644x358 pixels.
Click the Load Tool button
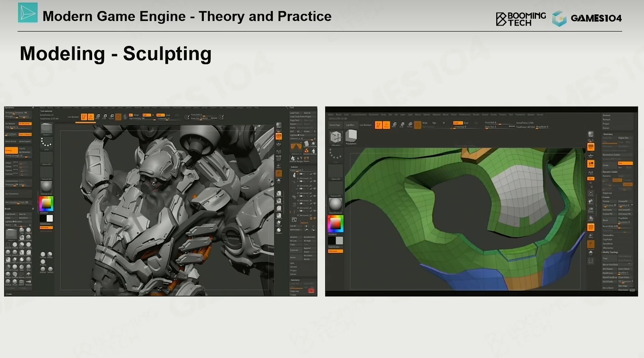(296, 113)
